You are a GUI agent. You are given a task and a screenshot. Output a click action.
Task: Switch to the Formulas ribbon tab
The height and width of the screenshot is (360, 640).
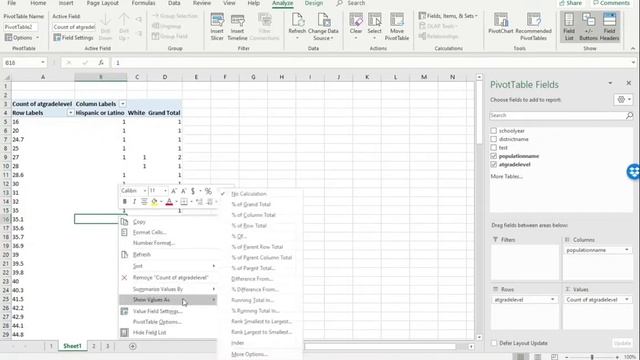143,3
